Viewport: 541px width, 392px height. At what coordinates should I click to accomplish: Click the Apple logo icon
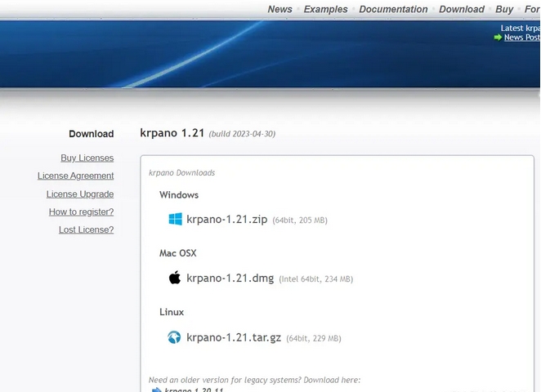pos(175,278)
